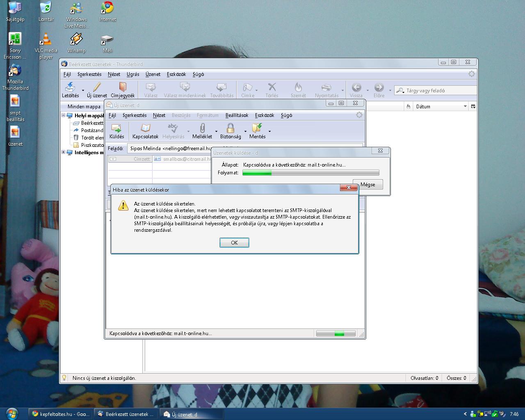Image resolution: width=525 pixels, height=420 pixels.
Task: Open the Ugrás menu in main window
Action: pos(133,74)
